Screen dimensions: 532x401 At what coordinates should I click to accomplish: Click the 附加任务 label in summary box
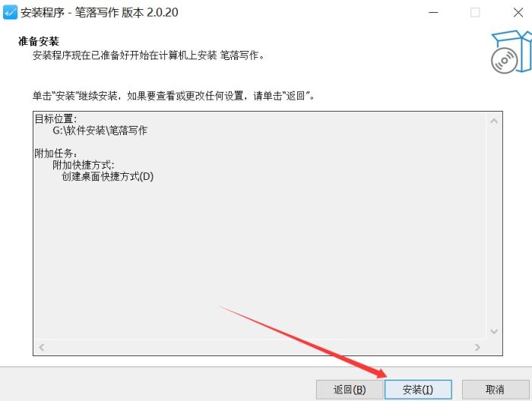click(55, 153)
